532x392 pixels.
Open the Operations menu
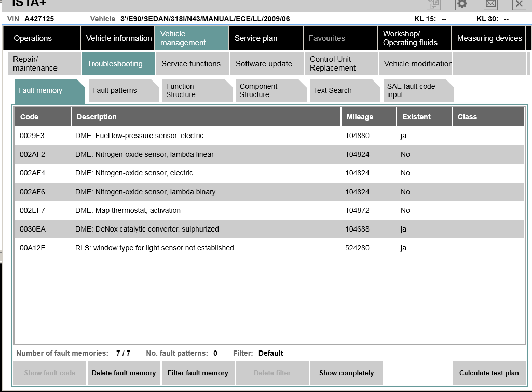point(42,38)
